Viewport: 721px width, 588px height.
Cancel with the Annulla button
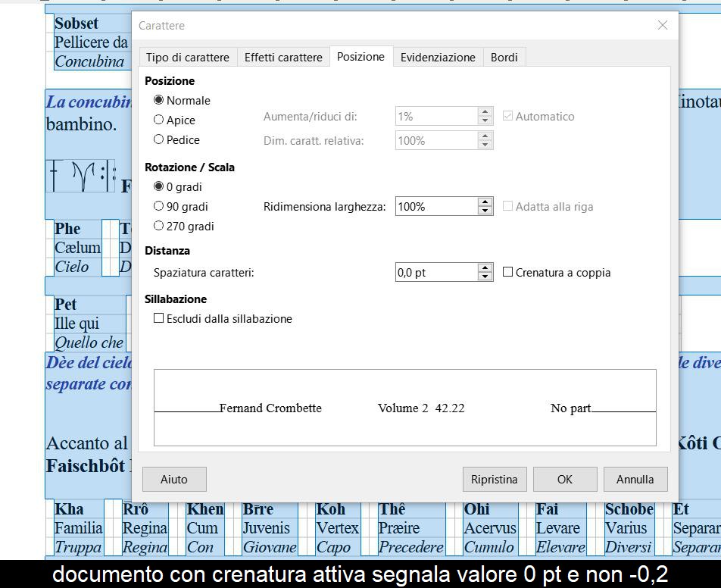coord(635,480)
